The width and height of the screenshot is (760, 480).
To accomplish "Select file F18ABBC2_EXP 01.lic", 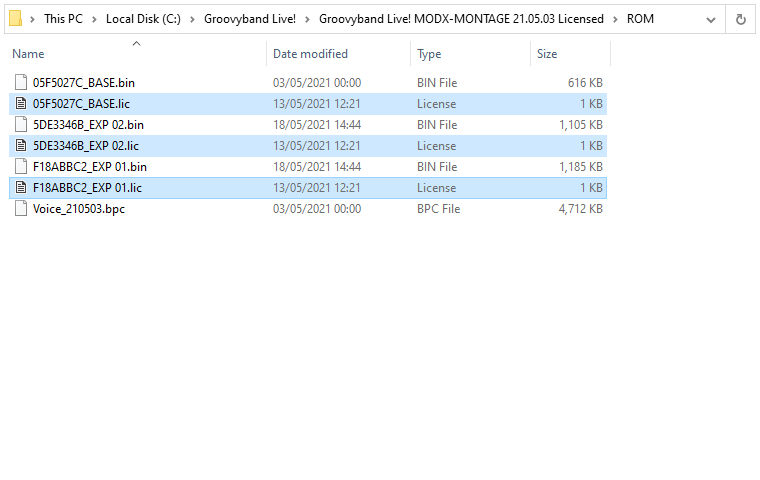I will pos(87,188).
